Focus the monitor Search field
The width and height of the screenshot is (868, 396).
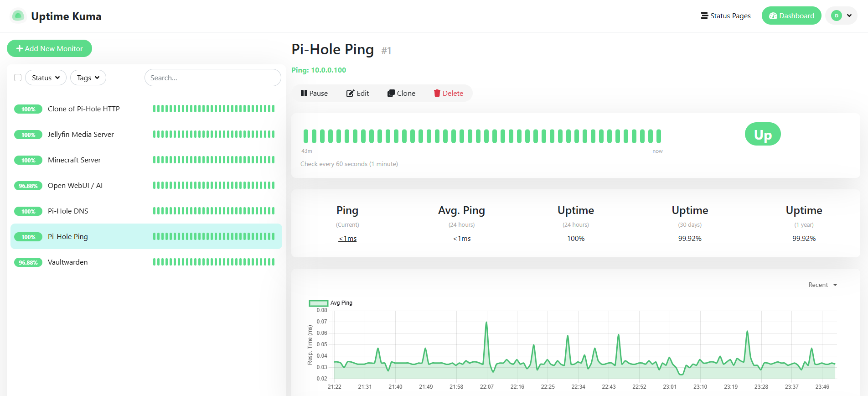coord(213,78)
